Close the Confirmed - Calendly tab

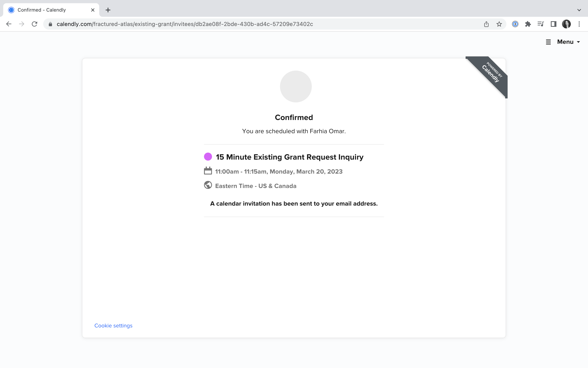point(93,10)
